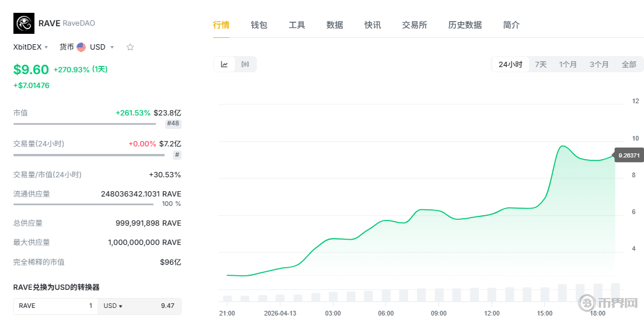Click the +$7.01476 change amount
Viewport: 644px width, 319px height.
coord(31,86)
